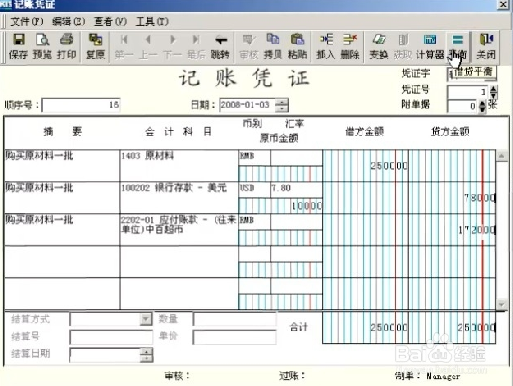This screenshot has width=513, height=386.
Task: Click the scrollbar down arrow of voucher grid
Action: pos(502,304)
